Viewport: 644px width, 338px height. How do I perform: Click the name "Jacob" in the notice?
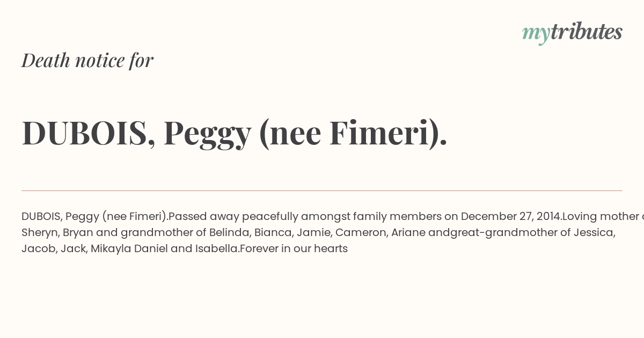[x=38, y=248]
